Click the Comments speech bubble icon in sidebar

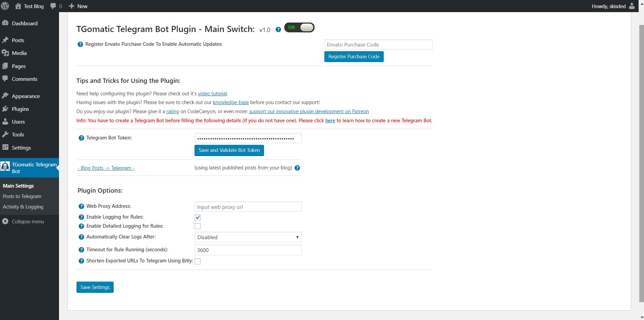(x=5, y=79)
